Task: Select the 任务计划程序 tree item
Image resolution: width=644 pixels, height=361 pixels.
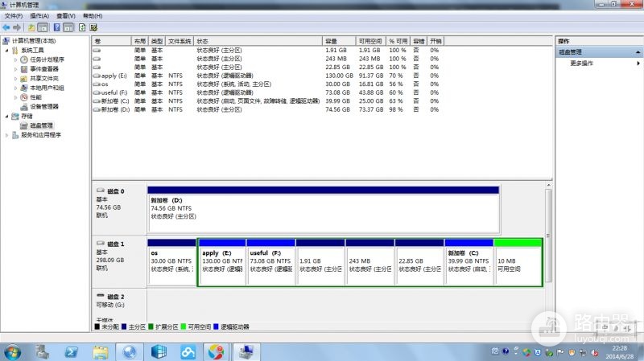Action: (x=47, y=59)
